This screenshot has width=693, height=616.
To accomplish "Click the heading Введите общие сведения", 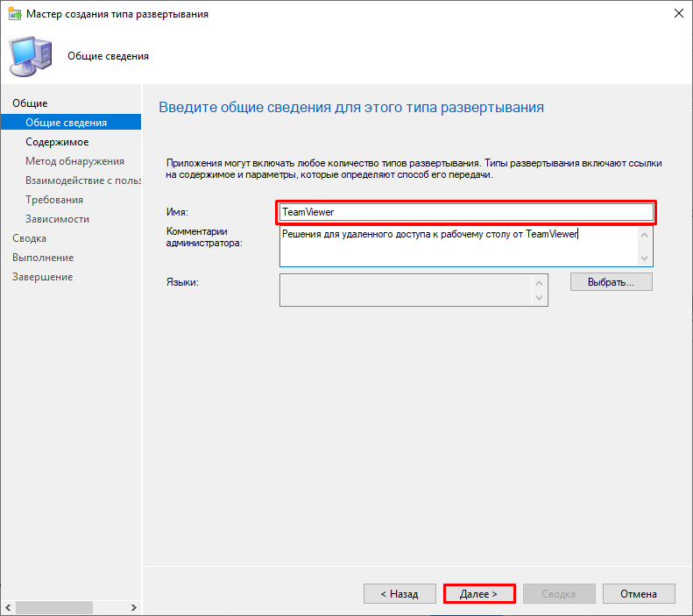I will click(x=351, y=107).
